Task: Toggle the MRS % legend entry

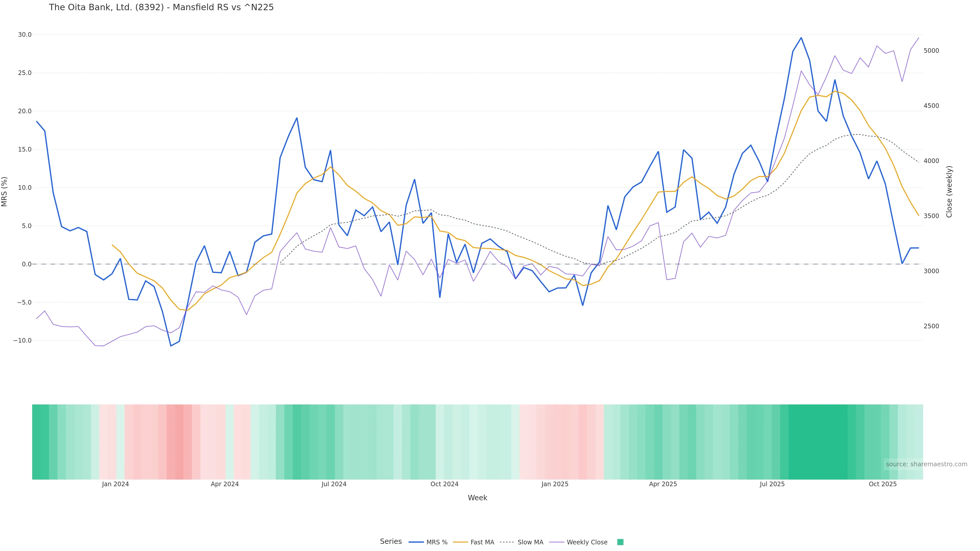Action: point(437,542)
